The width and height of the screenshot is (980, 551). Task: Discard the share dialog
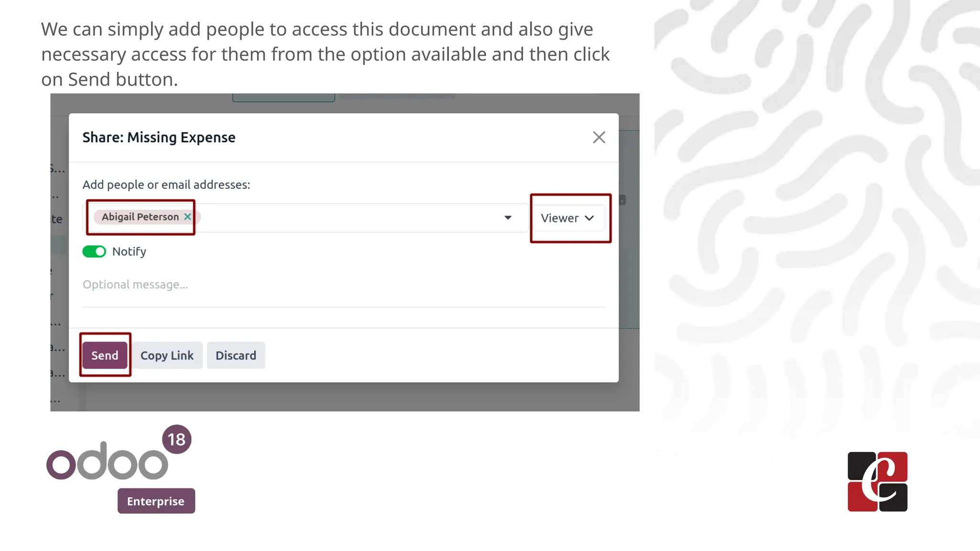tap(235, 355)
